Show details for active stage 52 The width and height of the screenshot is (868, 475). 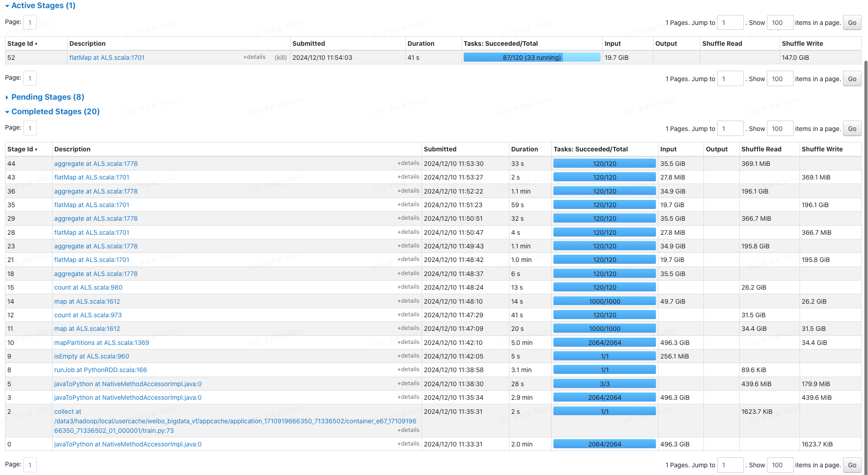tap(254, 57)
